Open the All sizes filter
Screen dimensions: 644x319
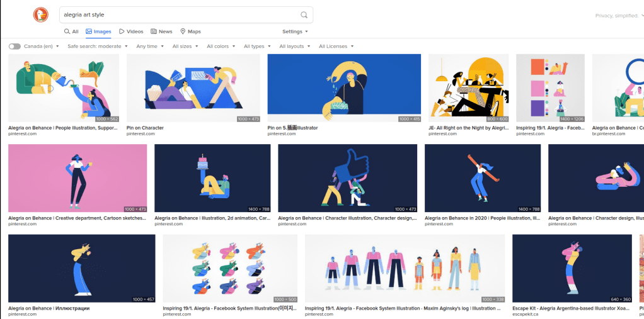tap(185, 47)
